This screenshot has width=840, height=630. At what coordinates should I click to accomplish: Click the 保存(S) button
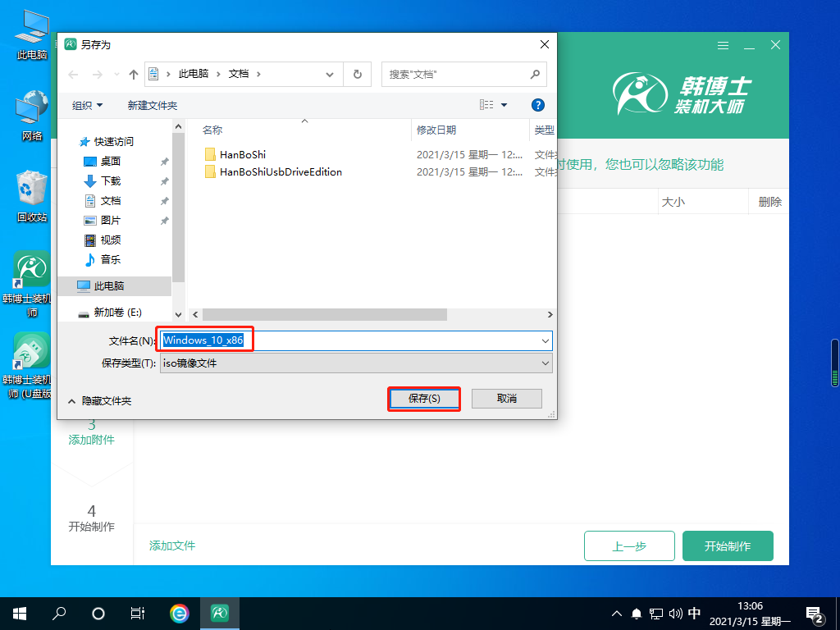pos(423,399)
